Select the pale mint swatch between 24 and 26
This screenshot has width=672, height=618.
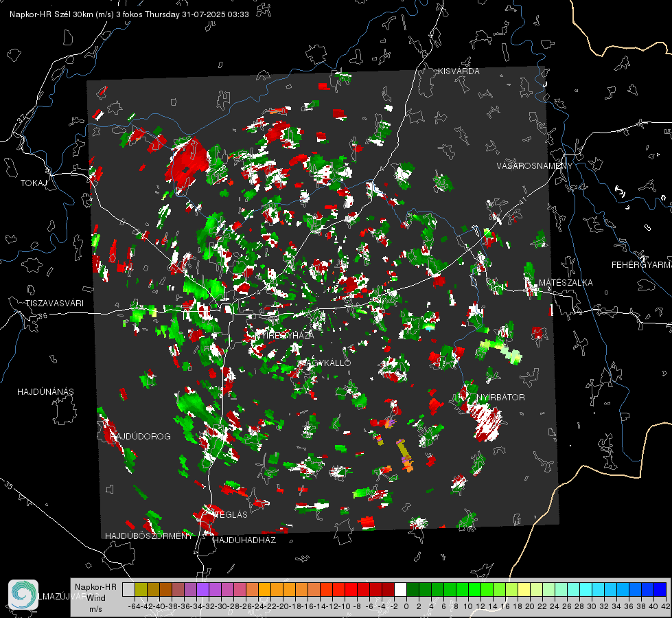(561, 589)
